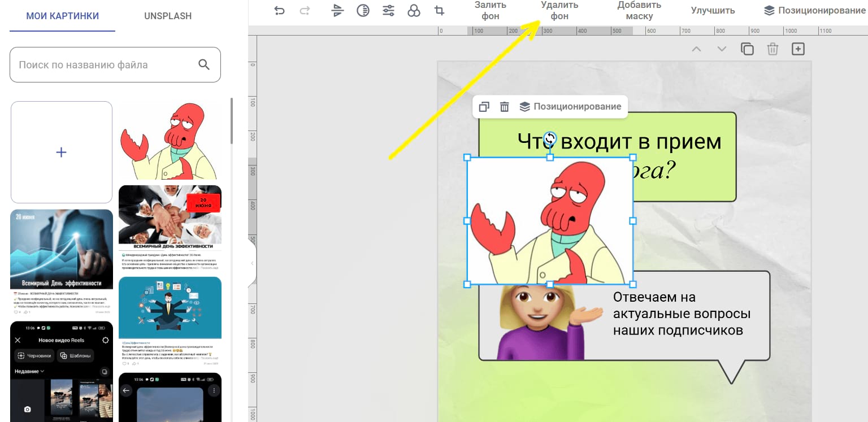Click the rotate handle above selected image
This screenshot has height=422, width=868.
pyautogui.click(x=550, y=138)
